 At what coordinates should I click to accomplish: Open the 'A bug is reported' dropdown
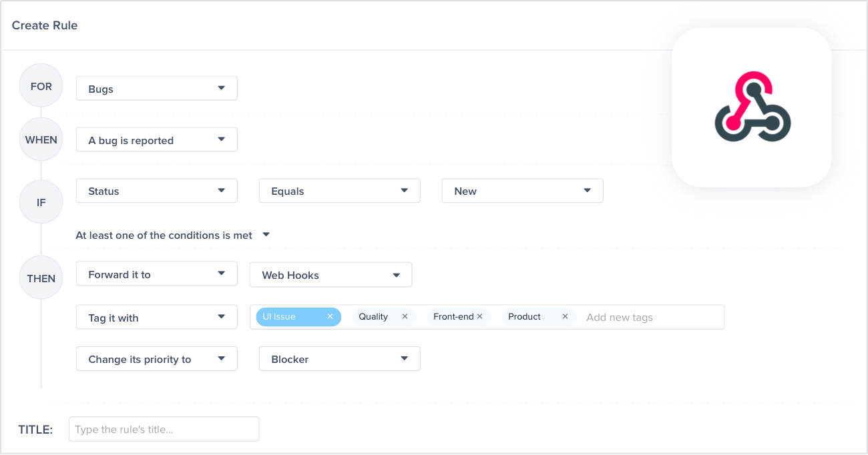[x=156, y=139]
